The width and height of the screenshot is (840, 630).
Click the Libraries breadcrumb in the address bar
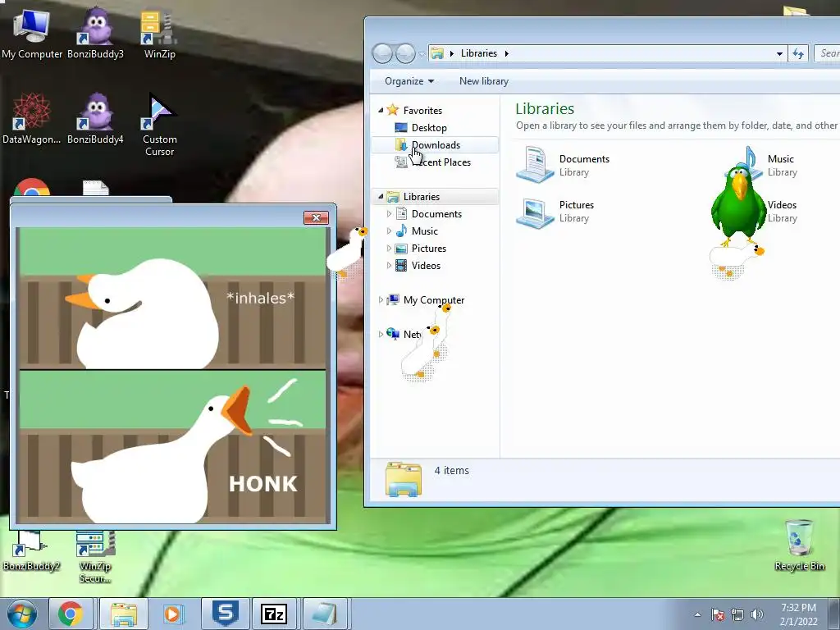[479, 53]
